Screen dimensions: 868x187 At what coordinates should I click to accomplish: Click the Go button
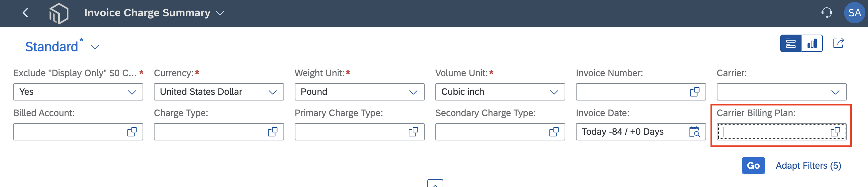[753, 166]
